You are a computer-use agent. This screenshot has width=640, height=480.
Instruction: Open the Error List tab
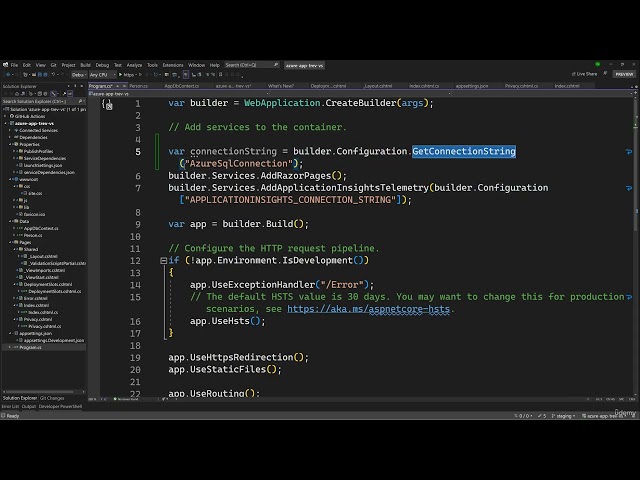tap(10, 407)
